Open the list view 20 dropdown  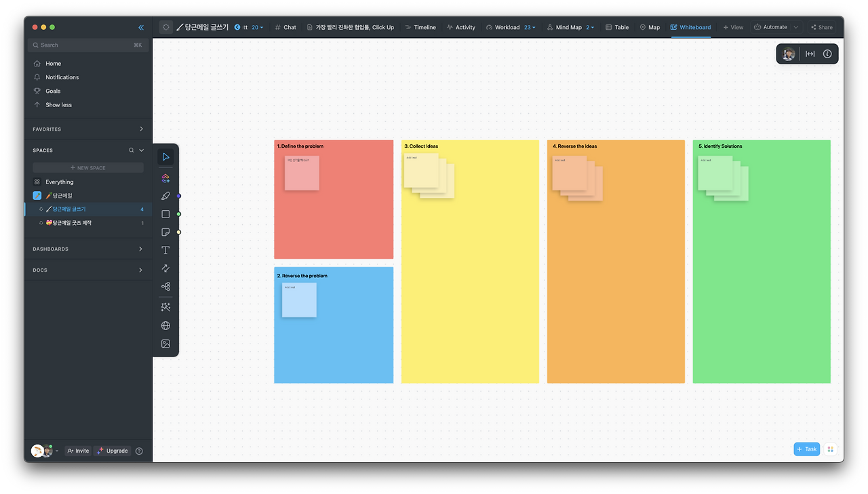click(x=258, y=28)
